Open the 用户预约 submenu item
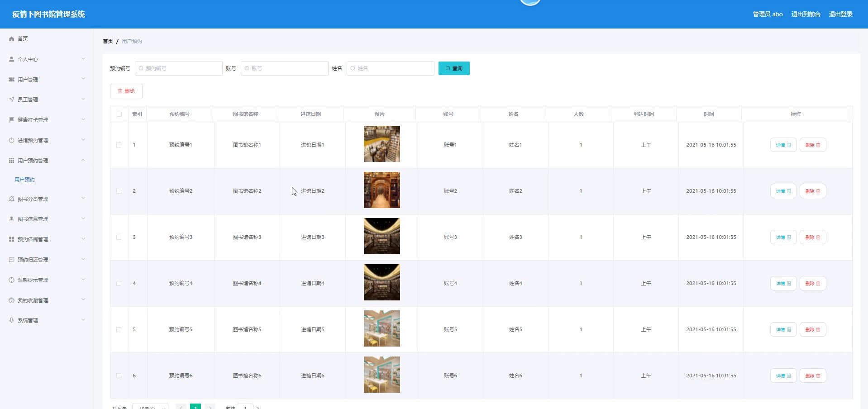 24,180
